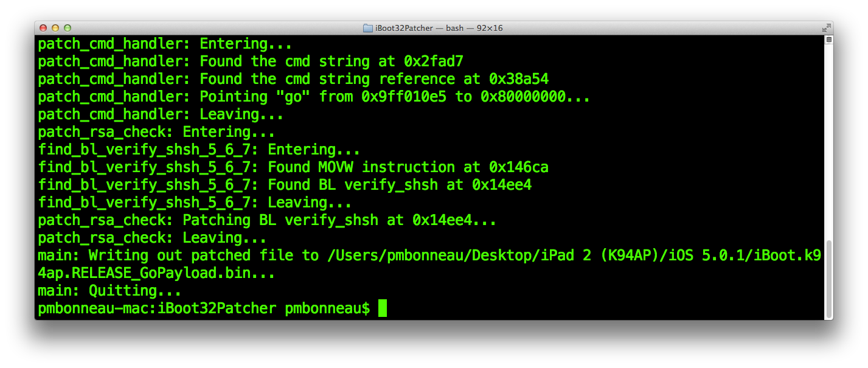Click the /Users/pmbonneau/Desktop file path text
Viewport: 868px width, 368px height.
click(x=428, y=255)
